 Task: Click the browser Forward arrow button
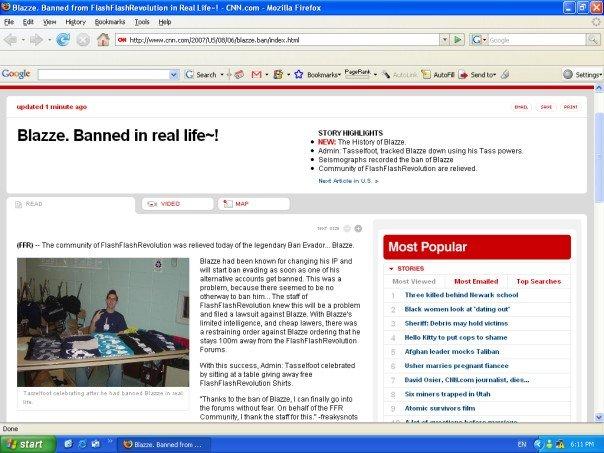(x=37, y=40)
